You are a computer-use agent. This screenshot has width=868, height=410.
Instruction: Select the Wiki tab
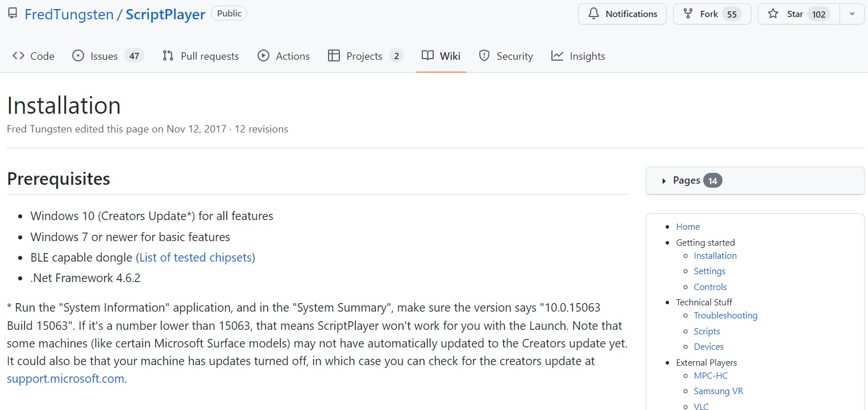pos(441,56)
